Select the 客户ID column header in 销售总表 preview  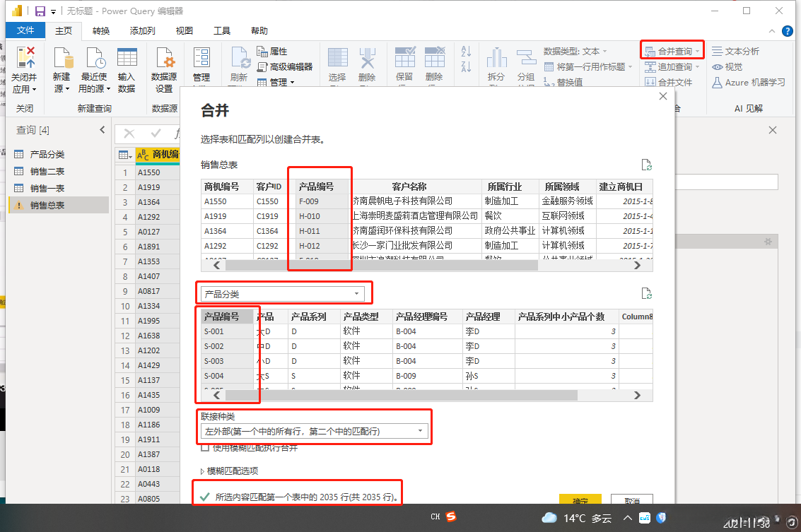click(269, 187)
